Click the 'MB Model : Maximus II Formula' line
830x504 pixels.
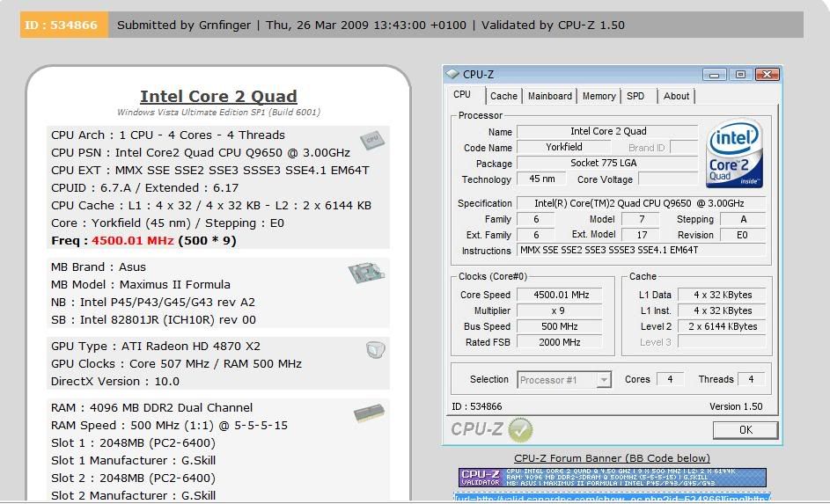(x=141, y=284)
